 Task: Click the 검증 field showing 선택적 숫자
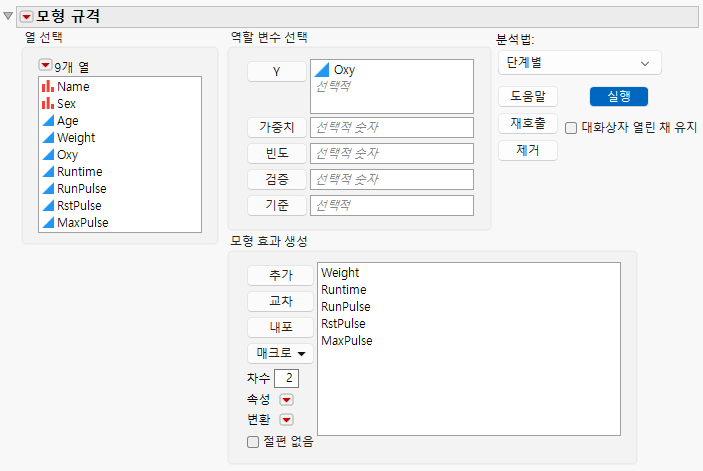(x=392, y=179)
